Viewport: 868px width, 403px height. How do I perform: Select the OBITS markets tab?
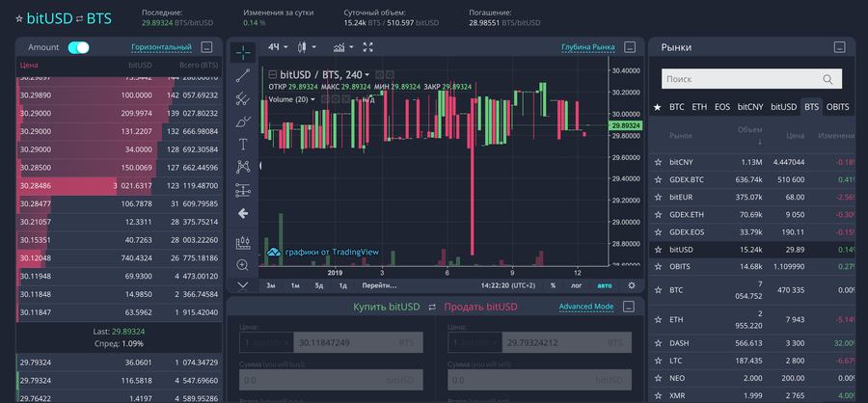tap(838, 107)
